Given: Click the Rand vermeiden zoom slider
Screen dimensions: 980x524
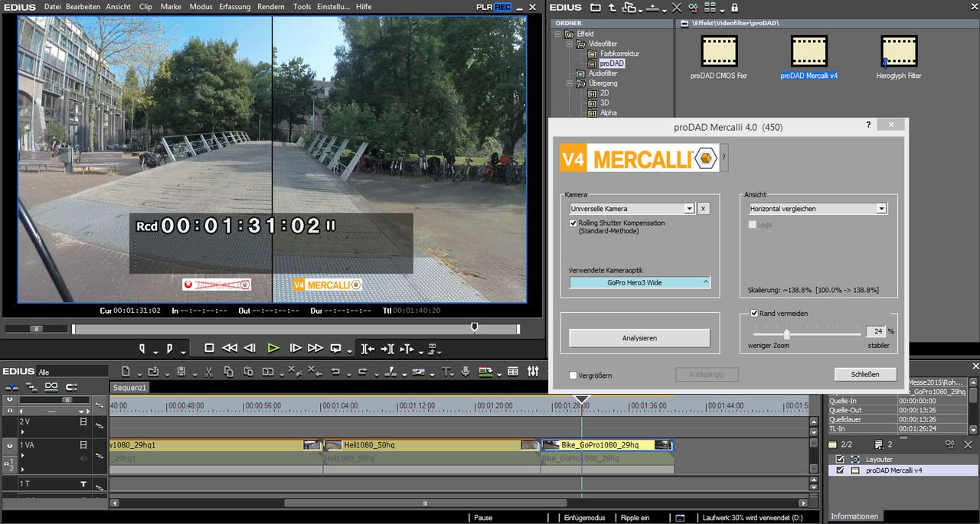Looking at the screenshot, I should tap(808, 334).
